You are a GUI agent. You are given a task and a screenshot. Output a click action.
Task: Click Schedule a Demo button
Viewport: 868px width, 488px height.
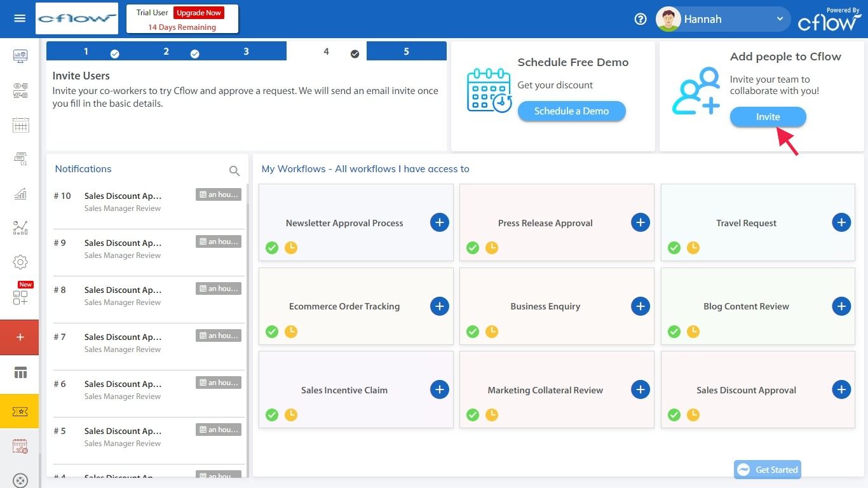(x=571, y=111)
